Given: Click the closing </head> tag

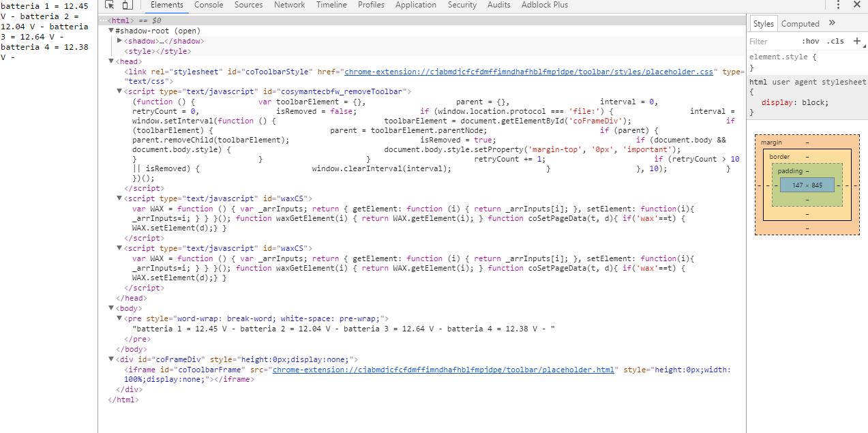Looking at the screenshot, I should (x=132, y=298).
